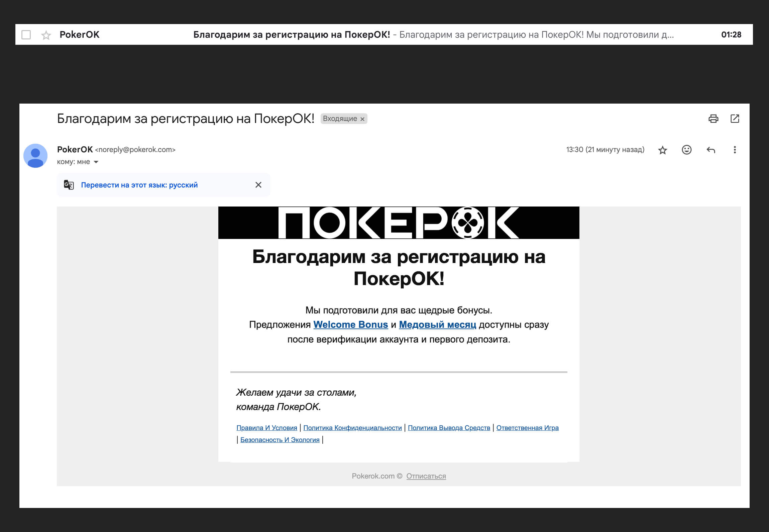769x532 pixels.
Task: Open the Welcome Bonus link
Action: 351,324
